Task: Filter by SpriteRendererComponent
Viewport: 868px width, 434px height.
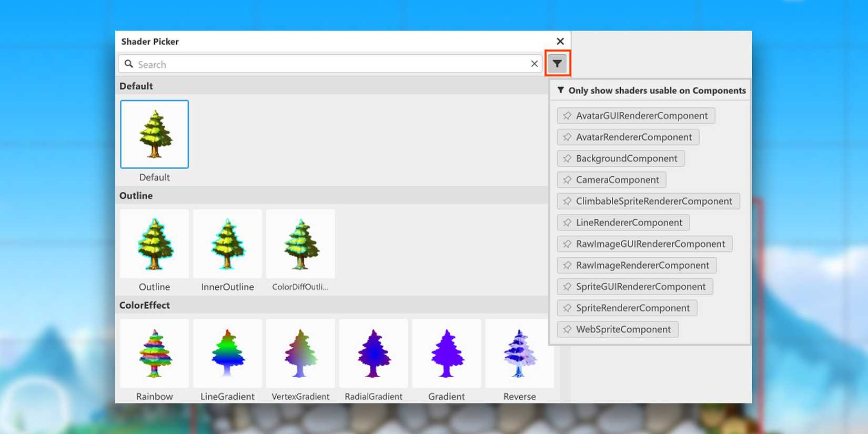Action: click(627, 308)
